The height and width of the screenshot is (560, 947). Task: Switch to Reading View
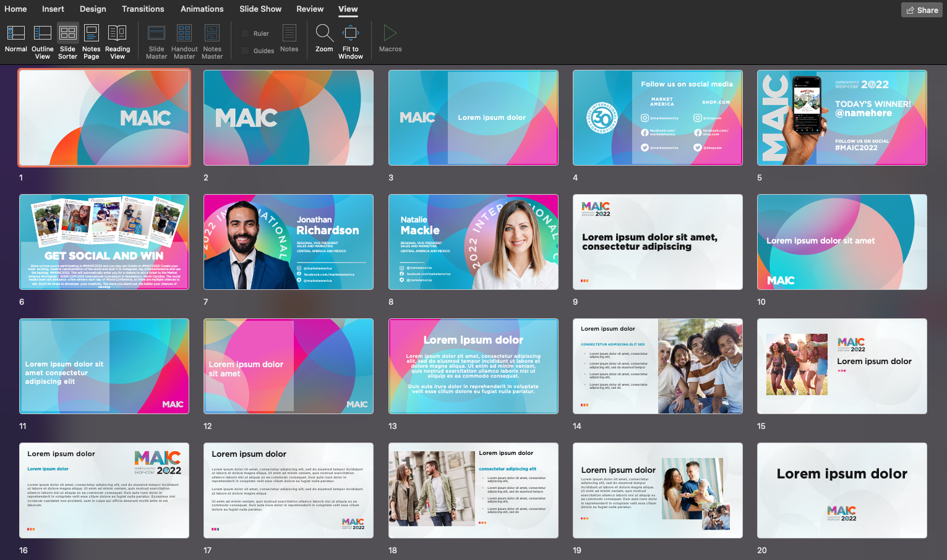(x=118, y=42)
